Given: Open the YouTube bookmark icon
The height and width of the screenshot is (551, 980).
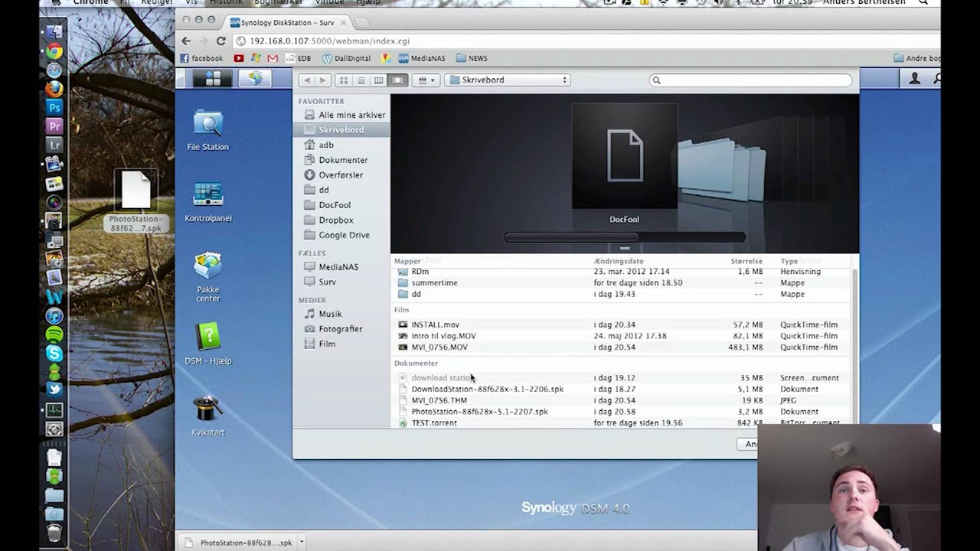Looking at the screenshot, I should coord(239,58).
